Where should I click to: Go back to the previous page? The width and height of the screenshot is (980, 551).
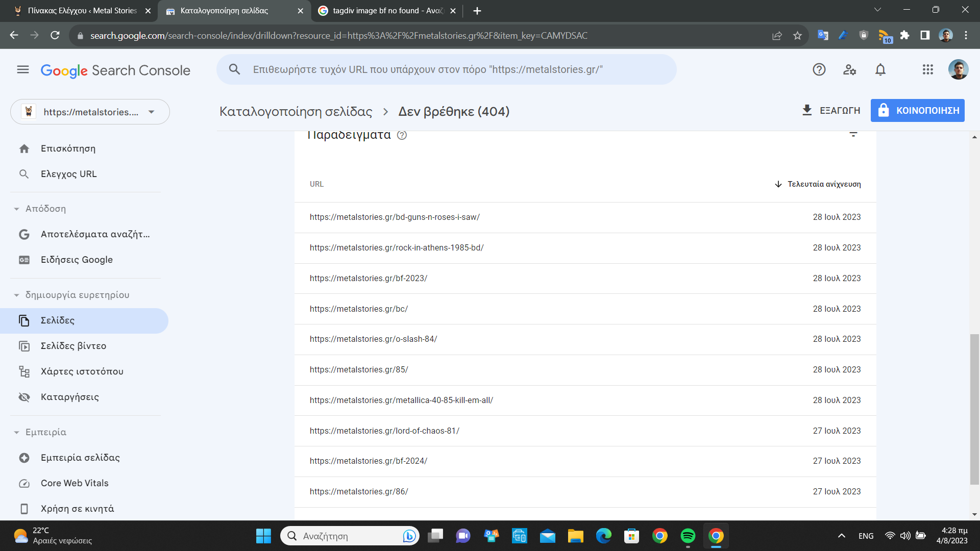coord(14,35)
